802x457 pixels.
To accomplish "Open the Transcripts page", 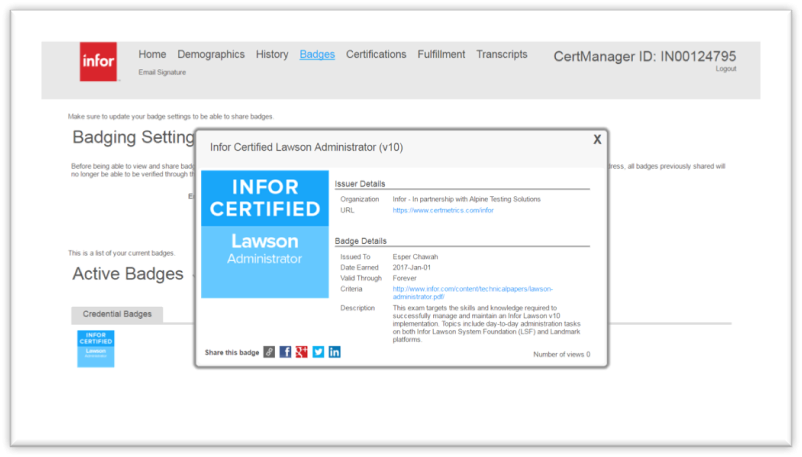I will pos(502,54).
